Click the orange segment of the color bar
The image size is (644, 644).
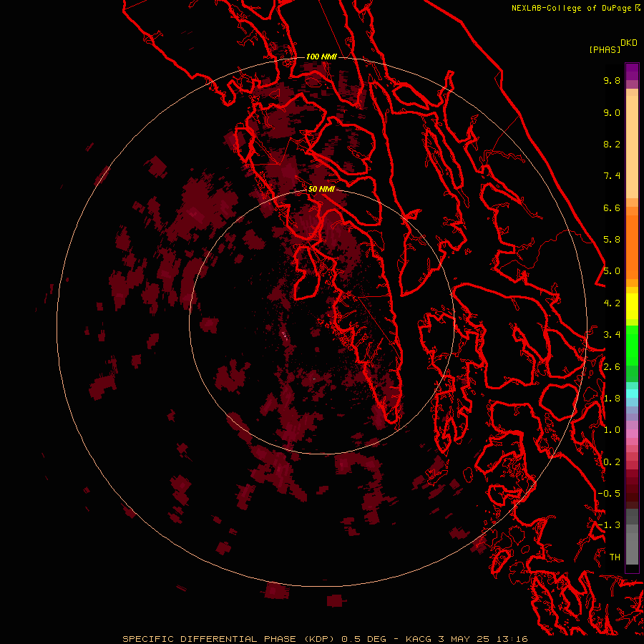pyautogui.click(x=632, y=246)
